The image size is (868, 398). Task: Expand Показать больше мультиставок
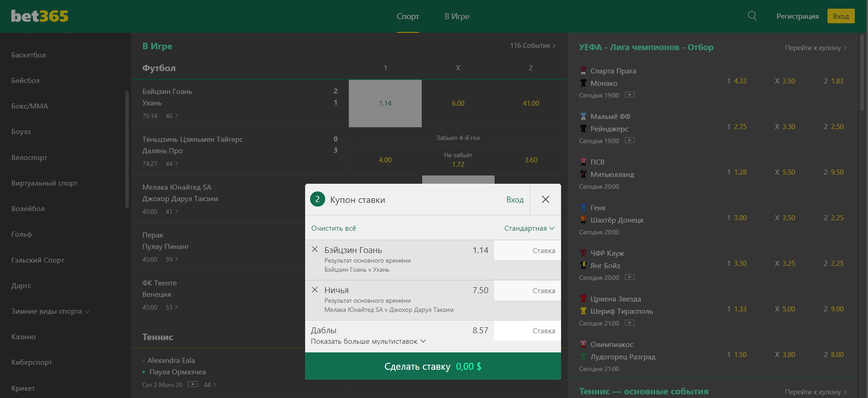click(x=368, y=341)
